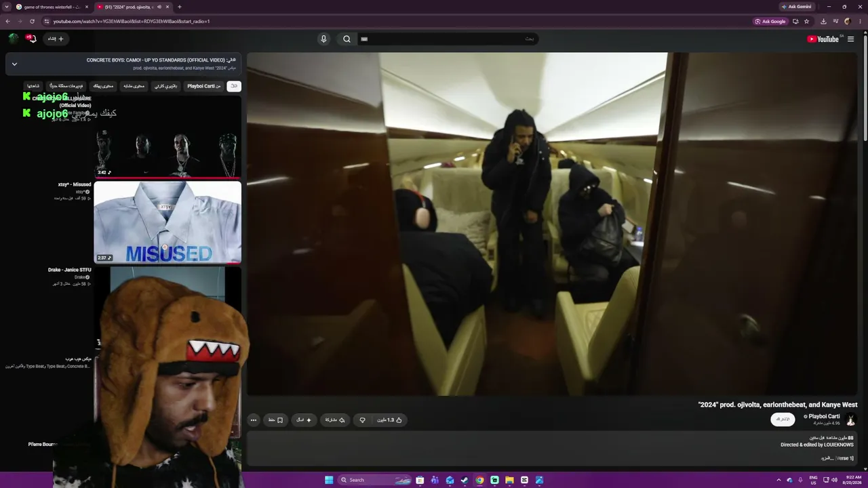
Task: Click the Ask Gemini button
Action: 797,7
